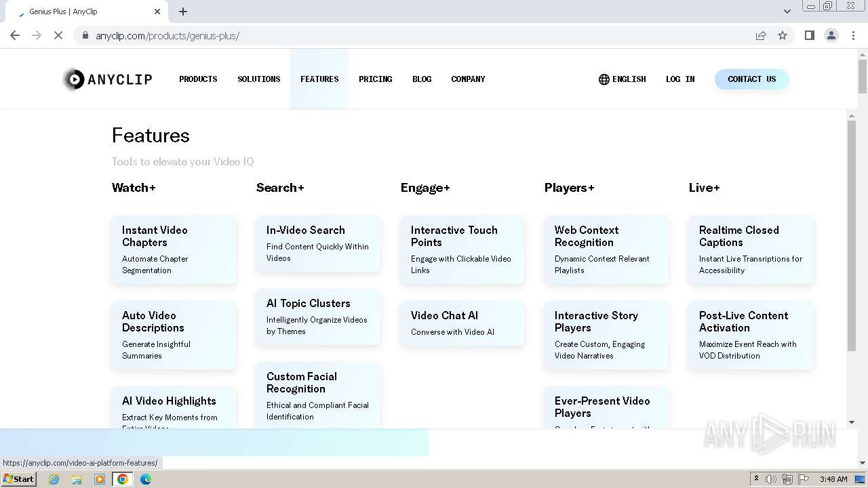Open the Solutions menu
Viewport: 868px width, 488px height.
259,79
